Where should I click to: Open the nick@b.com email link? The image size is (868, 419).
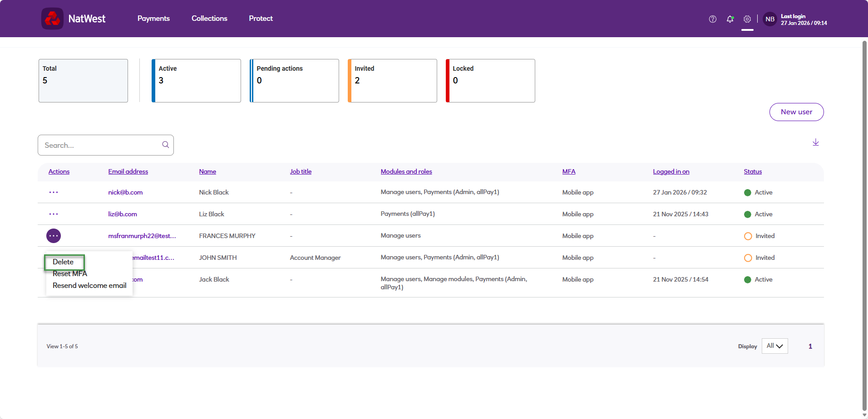125,193
